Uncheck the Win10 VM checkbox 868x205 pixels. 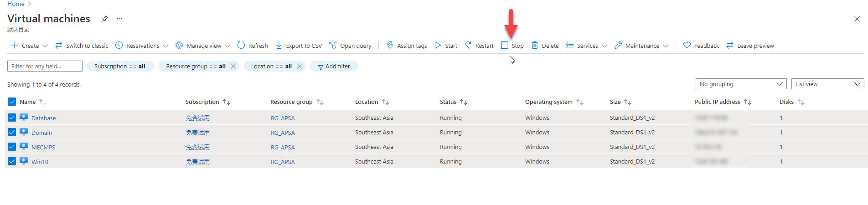(x=12, y=161)
